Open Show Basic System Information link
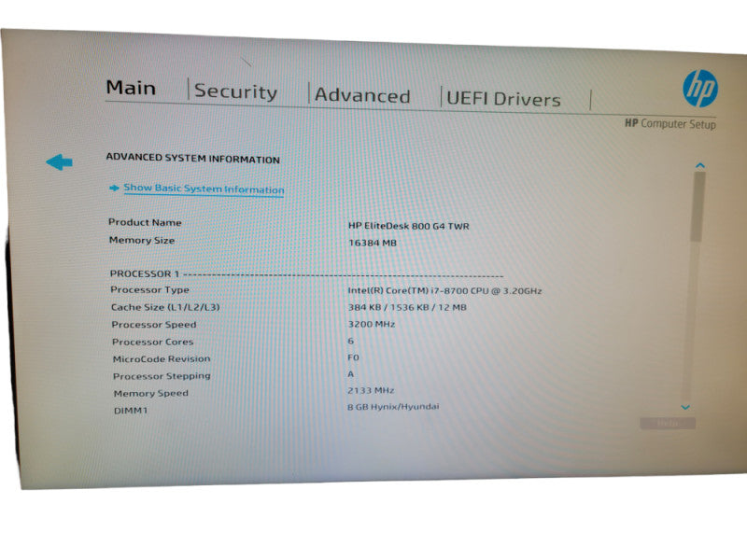The width and height of the screenshot is (747, 560). (x=204, y=189)
